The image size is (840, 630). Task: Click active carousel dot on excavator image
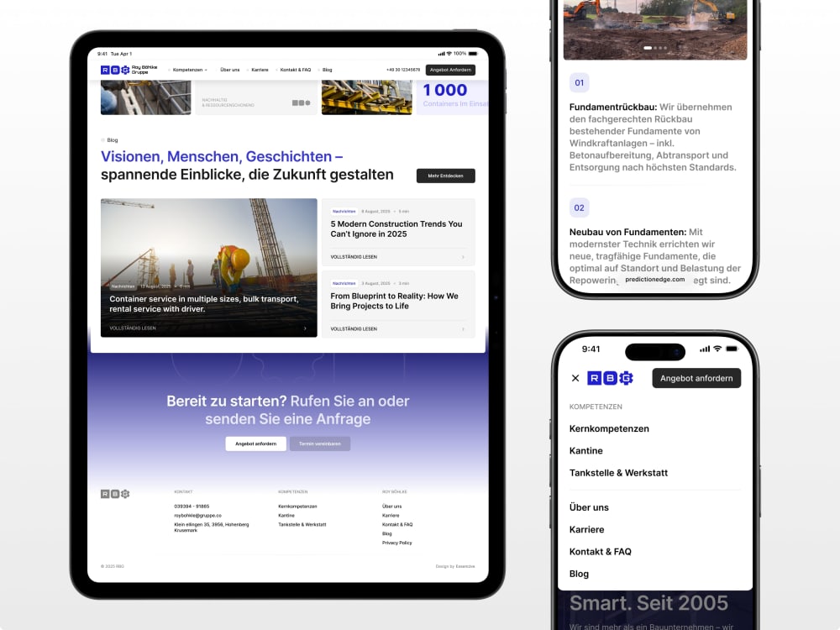648,48
